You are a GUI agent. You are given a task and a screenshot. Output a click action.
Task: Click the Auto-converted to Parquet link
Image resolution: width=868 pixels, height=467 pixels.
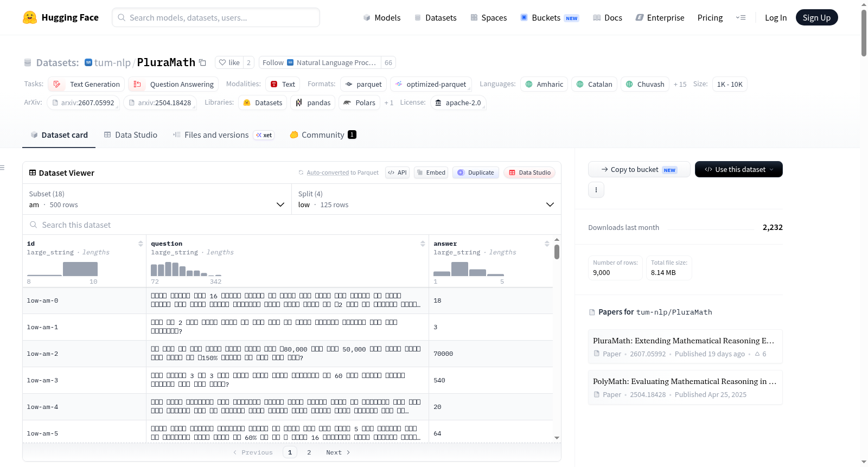point(342,172)
